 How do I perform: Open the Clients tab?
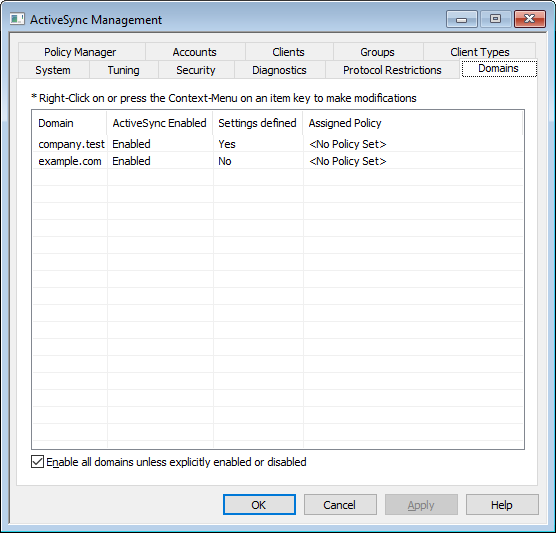(288, 52)
